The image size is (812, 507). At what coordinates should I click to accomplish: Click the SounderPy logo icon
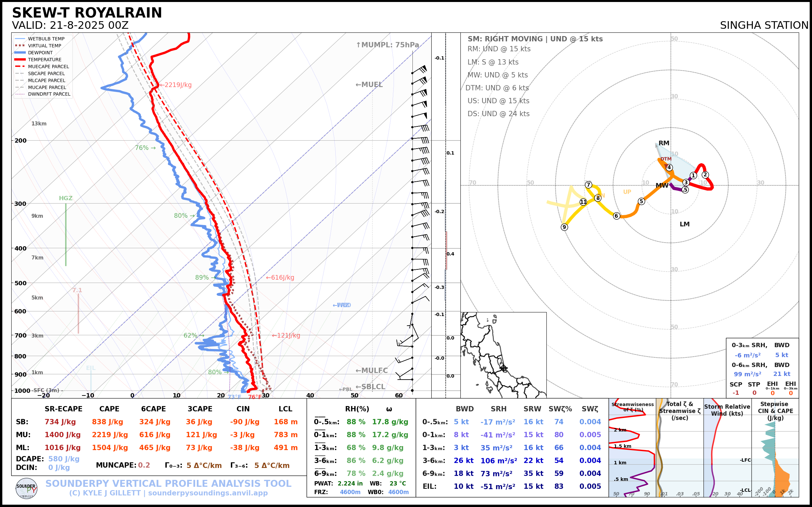click(x=26, y=488)
